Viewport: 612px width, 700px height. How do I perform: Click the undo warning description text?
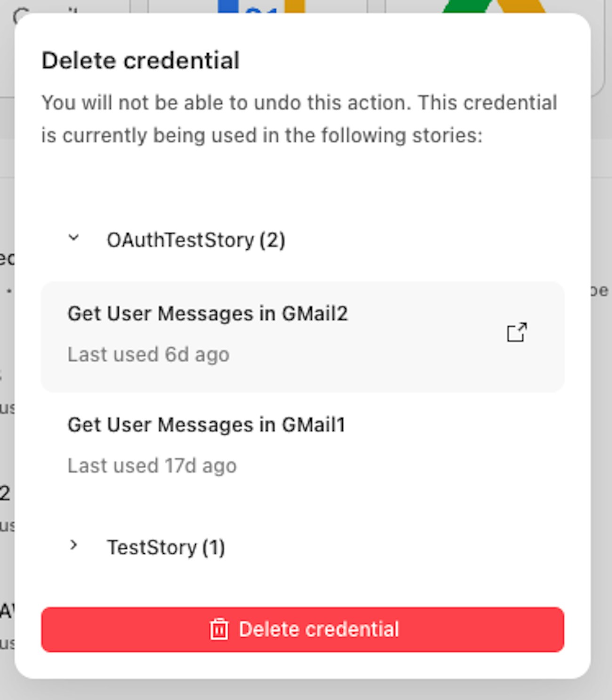click(x=299, y=119)
